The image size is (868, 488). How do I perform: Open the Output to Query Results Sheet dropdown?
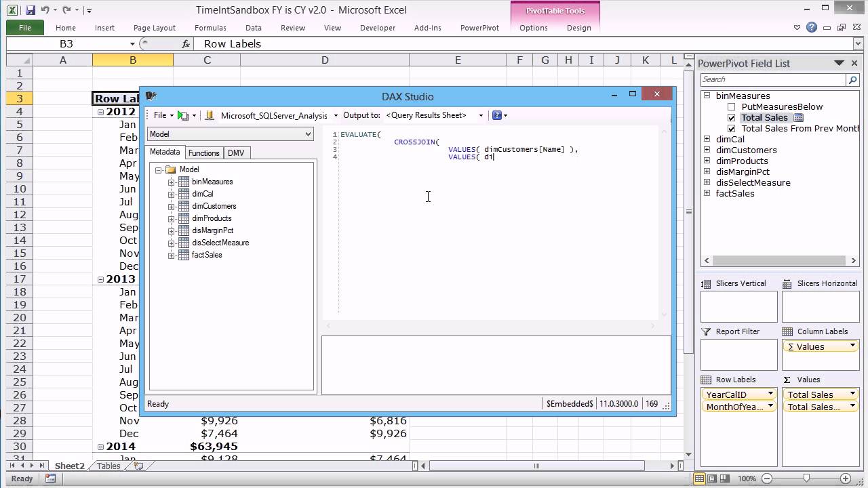point(481,115)
